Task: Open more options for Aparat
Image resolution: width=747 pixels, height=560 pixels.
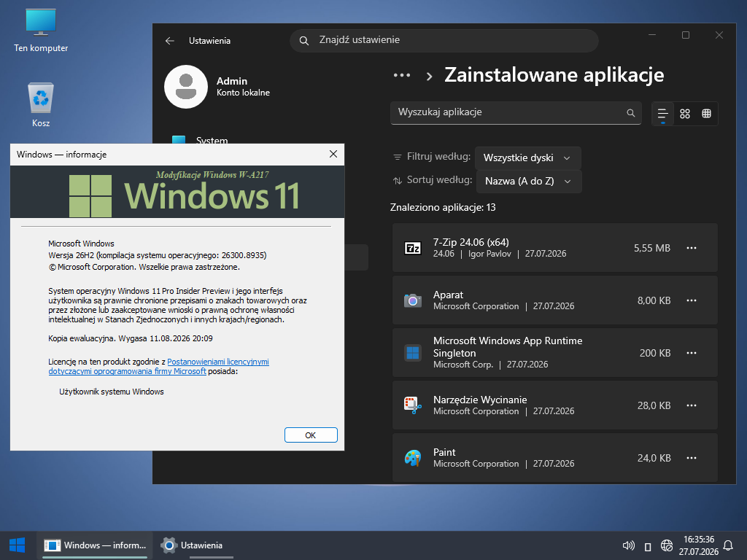Action: tap(692, 300)
